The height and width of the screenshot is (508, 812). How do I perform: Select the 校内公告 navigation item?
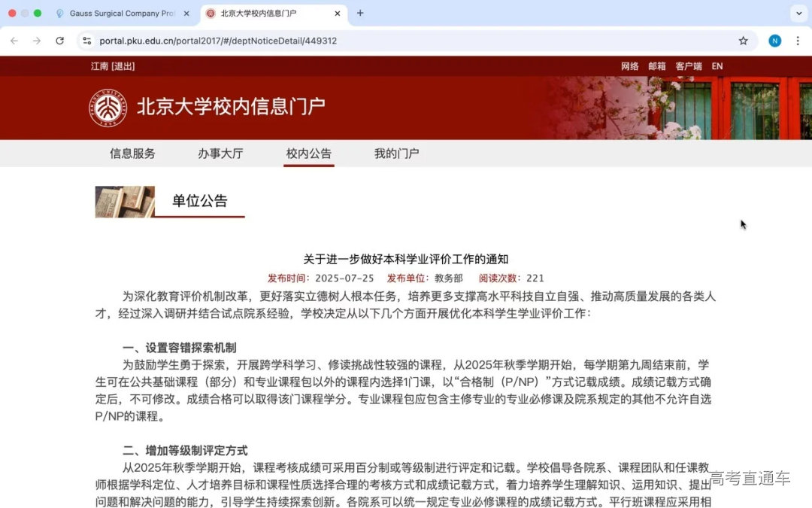coord(308,154)
